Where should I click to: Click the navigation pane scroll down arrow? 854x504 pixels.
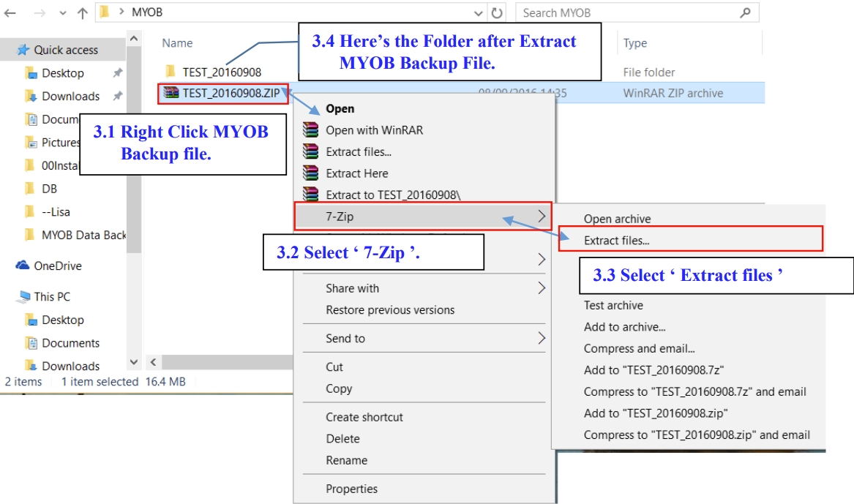[x=134, y=362]
